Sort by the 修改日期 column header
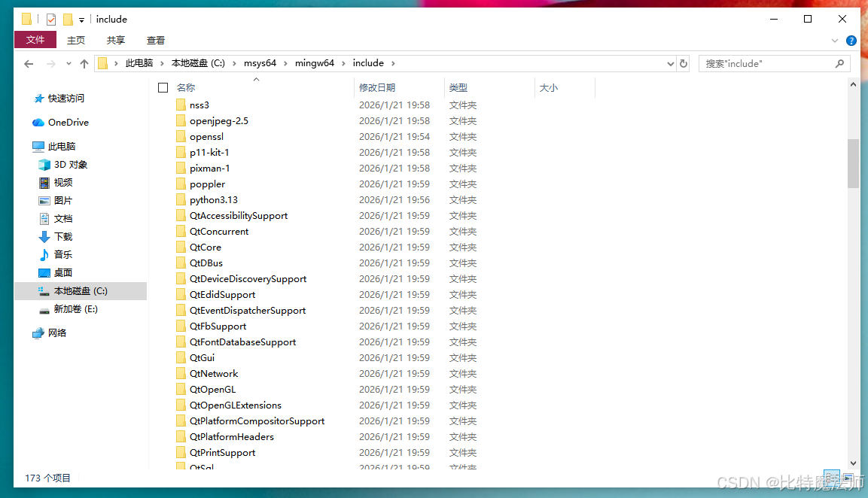This screenshot has width=868, height=498. [377, 87]
